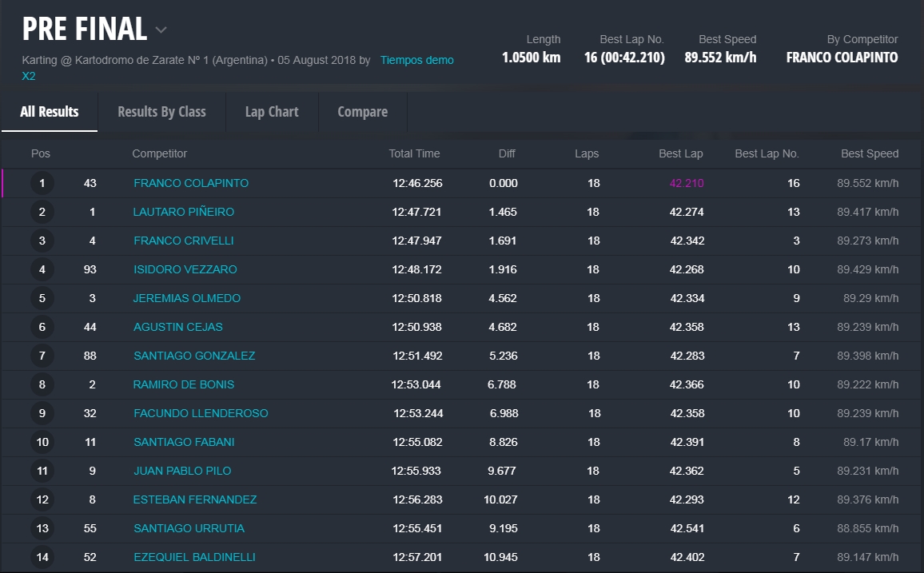The width and height of the screenshot is (924, 573).
Task: Click the Total Time column header
Action: point(414,153)
